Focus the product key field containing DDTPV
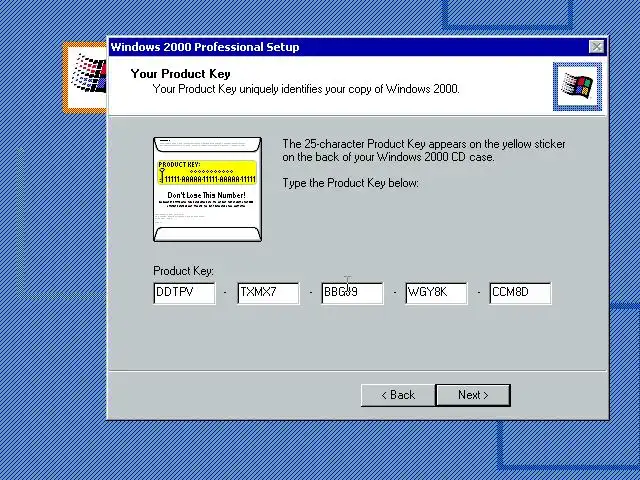This screenshot has width=640, height=480. pyautogui.click(x=184, y=293)
